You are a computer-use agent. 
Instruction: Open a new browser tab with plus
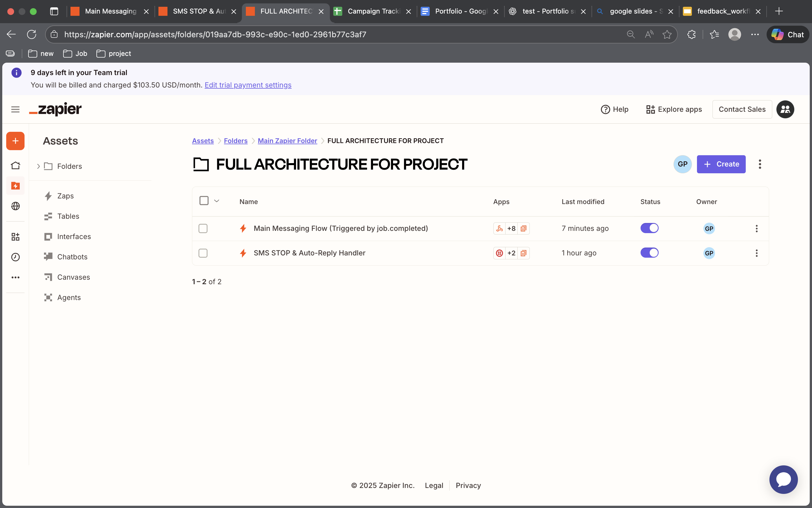tap(779, 11)
